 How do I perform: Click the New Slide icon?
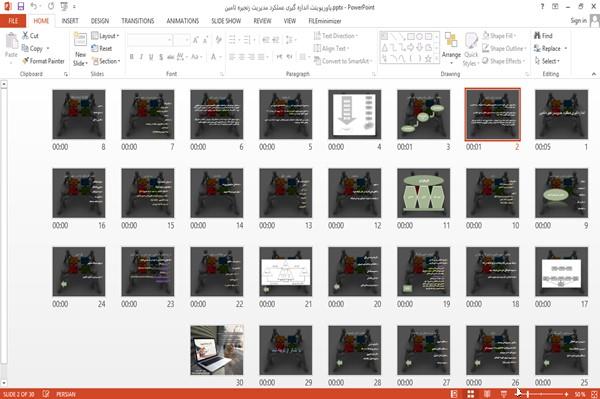pos(80,40)
